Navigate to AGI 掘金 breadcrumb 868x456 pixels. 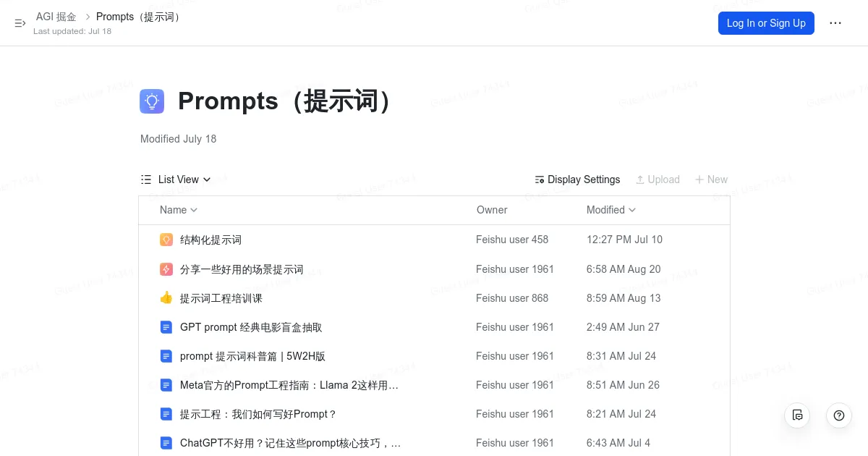56,16
